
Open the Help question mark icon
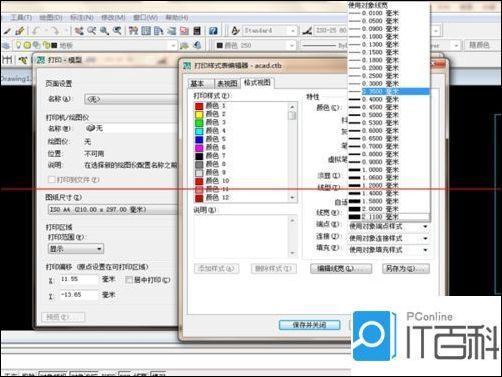[213, 31]
